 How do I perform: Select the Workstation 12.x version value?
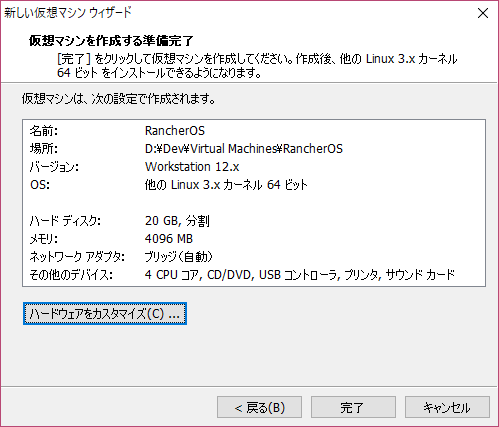[192, 167]
